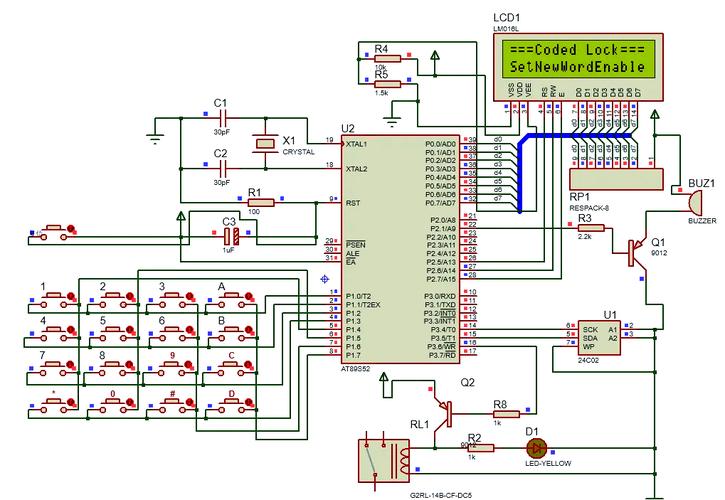This screenshot has width=725, height=500.
Task: Click the LCD1 display screen
Action: pyautogui.click(x=578, y=59)
